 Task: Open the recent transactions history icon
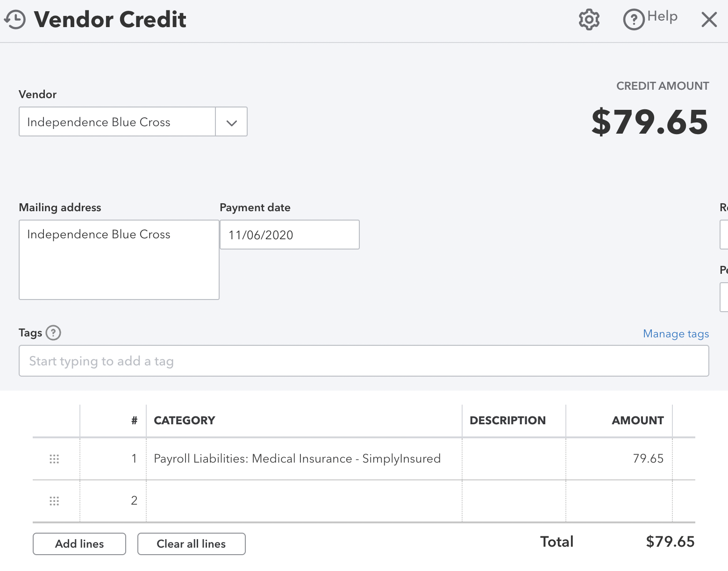[14, 19]
